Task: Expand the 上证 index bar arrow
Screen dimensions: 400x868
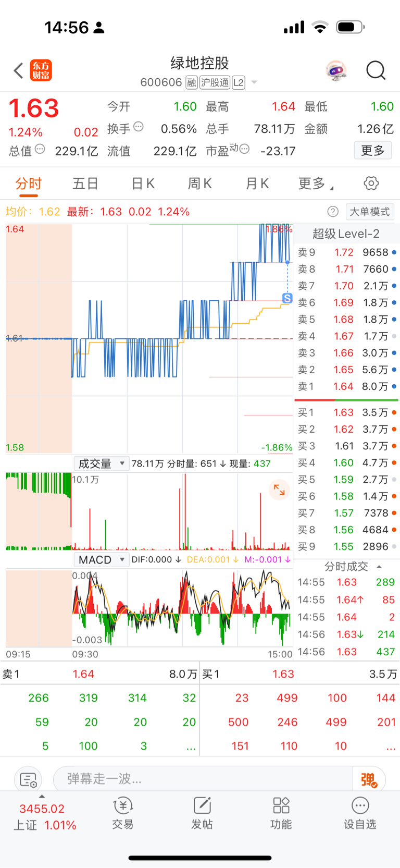Action: tap(42, 797)
